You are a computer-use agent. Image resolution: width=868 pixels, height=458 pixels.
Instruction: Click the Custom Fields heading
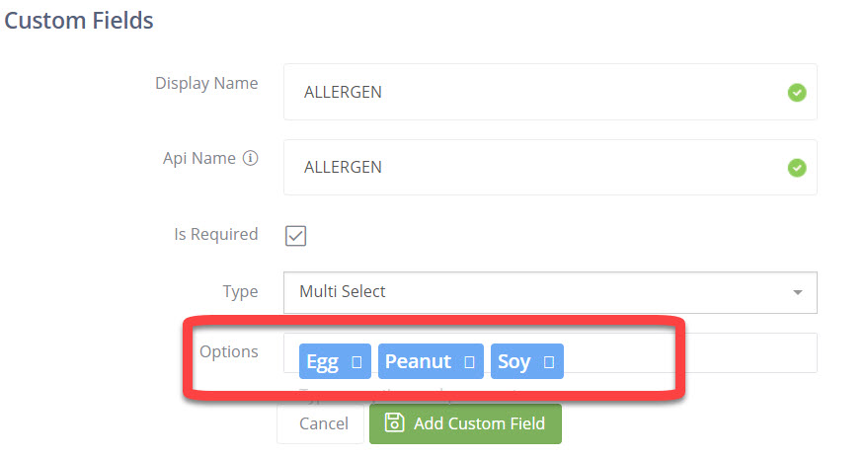point(79,20)
